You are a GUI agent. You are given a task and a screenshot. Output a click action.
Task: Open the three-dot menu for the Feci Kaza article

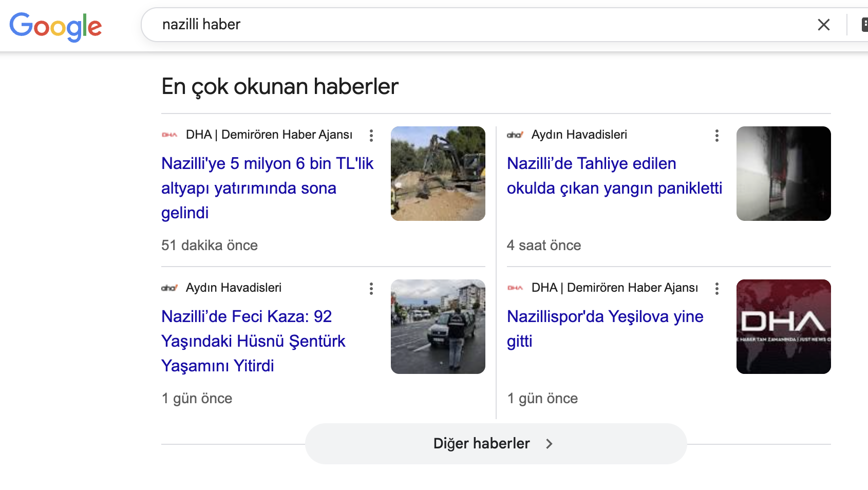(x=371, y=289)
